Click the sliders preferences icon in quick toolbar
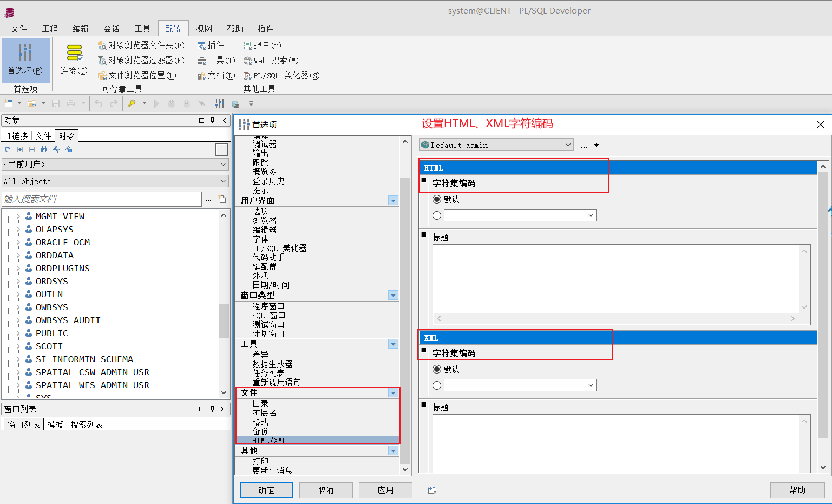The height and width of the screenshot is (504, 832). point(220,103)
